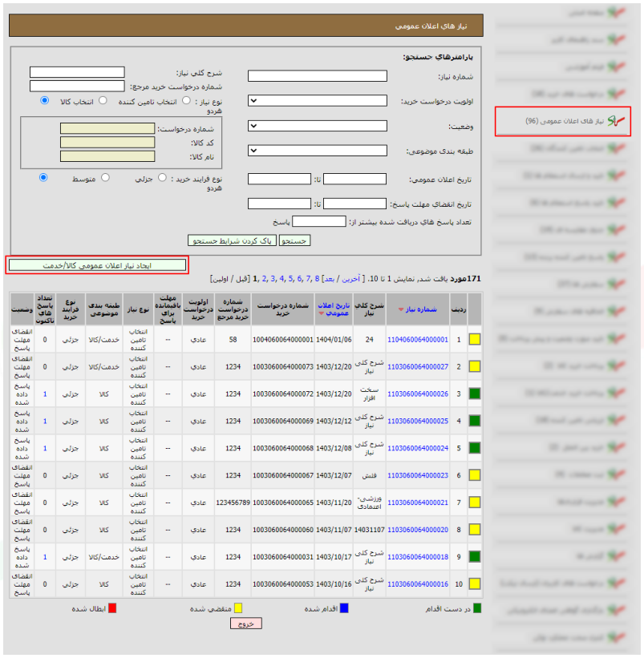The image size is (644, 658).
Task: Jump to results page 8
Action: pyautogui.click(x=317, y=279)
